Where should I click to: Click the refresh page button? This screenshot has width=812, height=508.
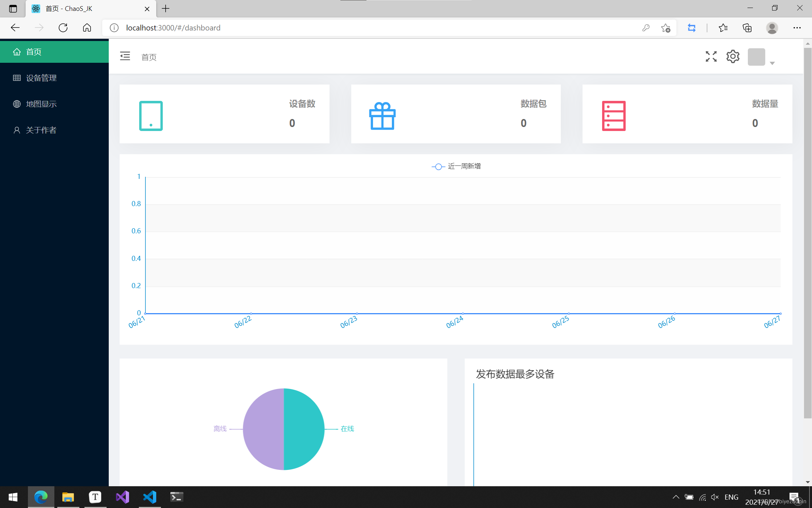tap(63, 28)
